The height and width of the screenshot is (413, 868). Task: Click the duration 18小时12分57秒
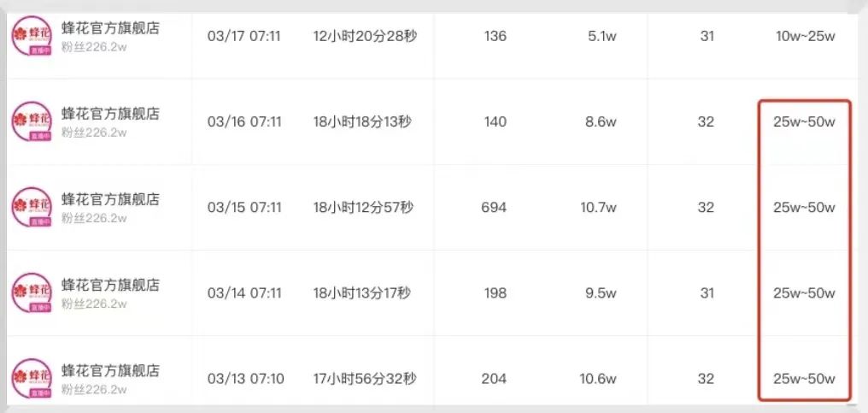(362, 207)
